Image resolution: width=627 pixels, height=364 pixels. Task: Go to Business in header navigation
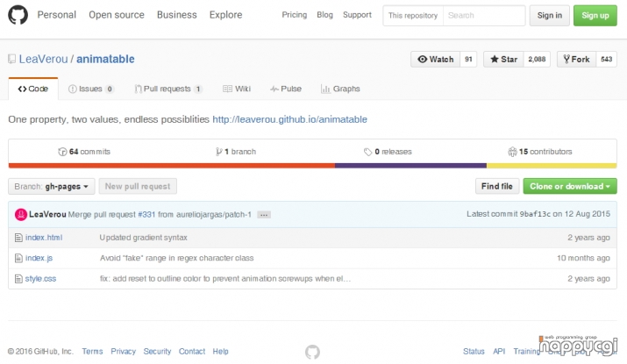click(177, 15)
